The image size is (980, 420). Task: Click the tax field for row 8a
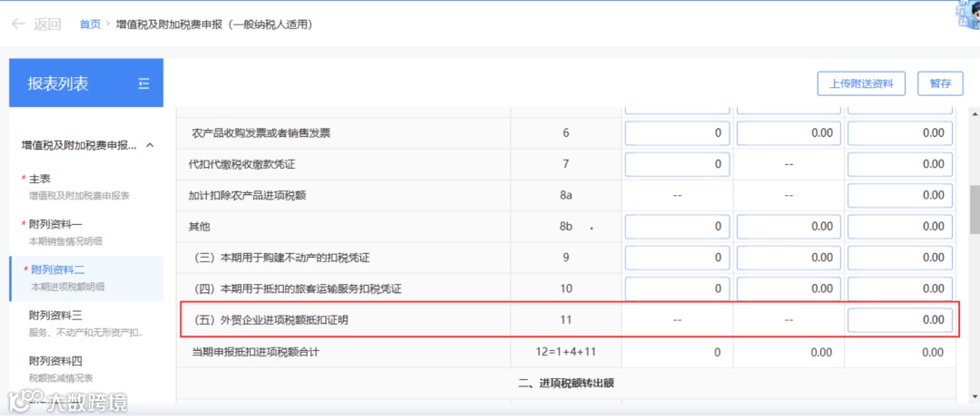click(x=900, y=196)
